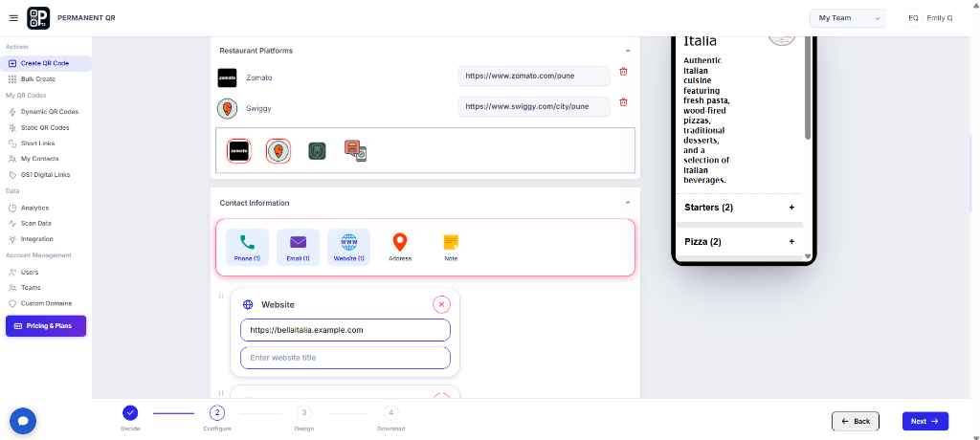The width and height of the screenshot is (980, 440).
Task: Click the Website globe icon
Action: [x=248, y=304]
